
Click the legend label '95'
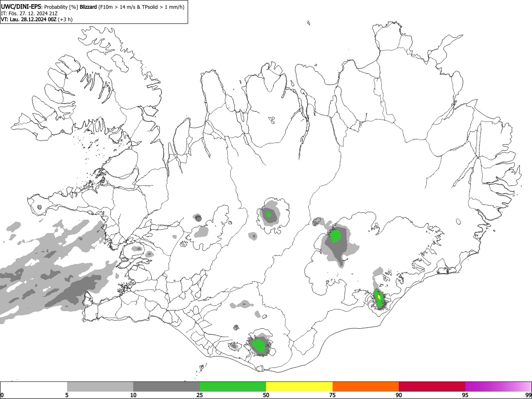click(x=465, y=395)
